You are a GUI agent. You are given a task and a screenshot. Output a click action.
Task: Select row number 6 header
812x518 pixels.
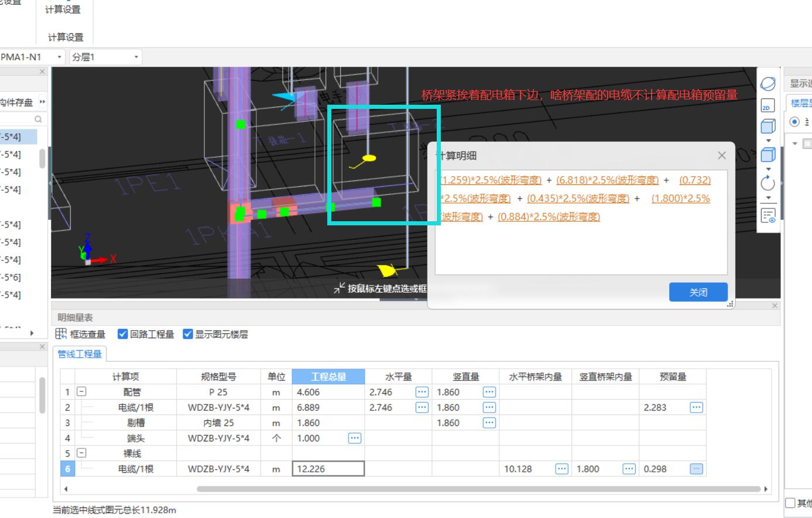tap(67, 469)
